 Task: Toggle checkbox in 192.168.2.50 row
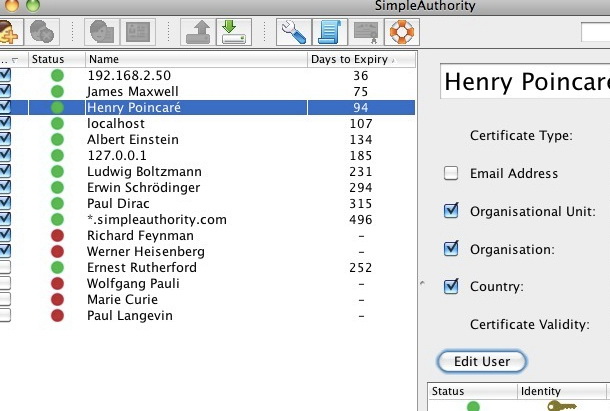5,75
